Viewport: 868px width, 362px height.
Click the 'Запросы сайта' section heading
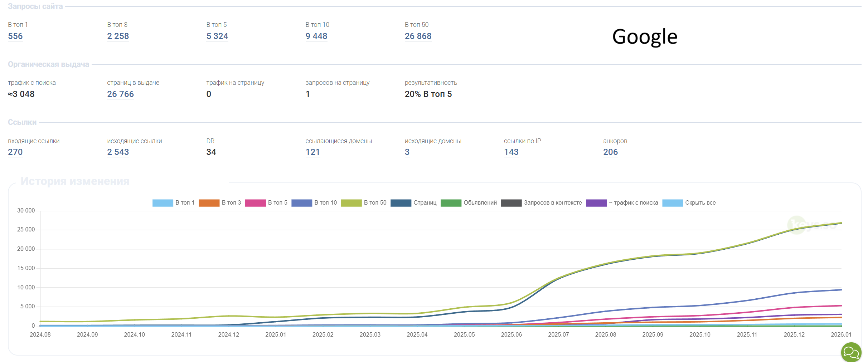pos(35,6)
